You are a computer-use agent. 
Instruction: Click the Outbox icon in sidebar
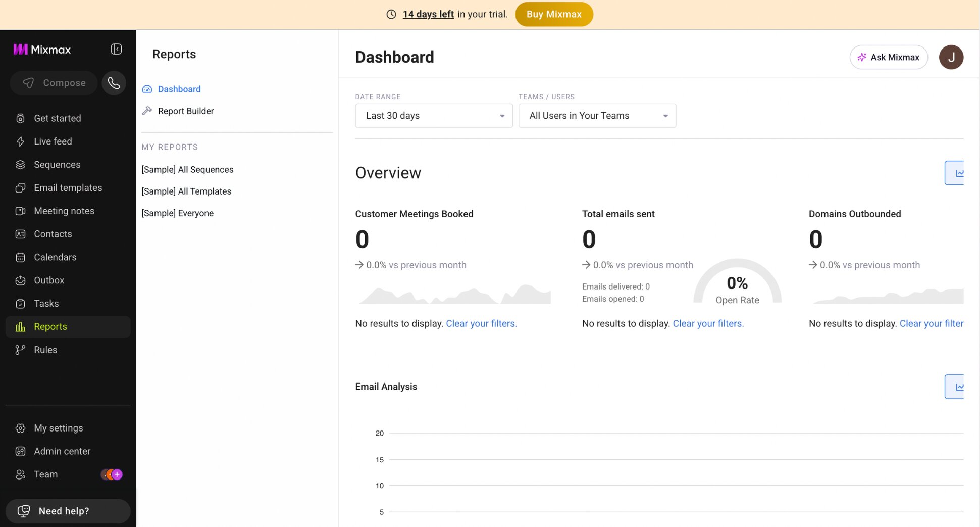click(x=20, y=280)
